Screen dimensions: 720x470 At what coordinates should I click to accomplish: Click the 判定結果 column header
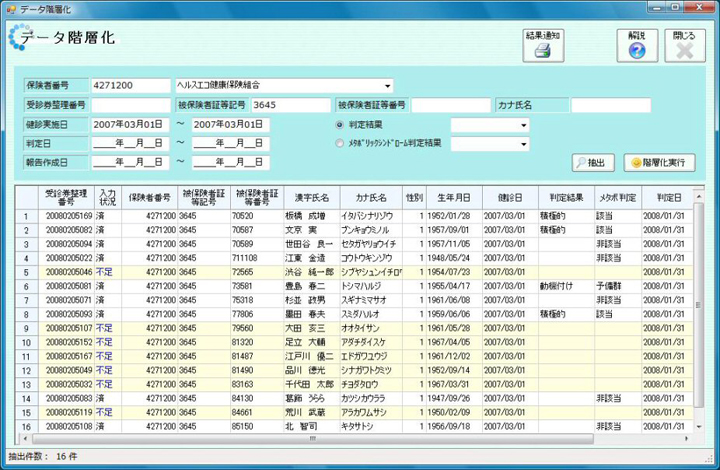[566, 198]
